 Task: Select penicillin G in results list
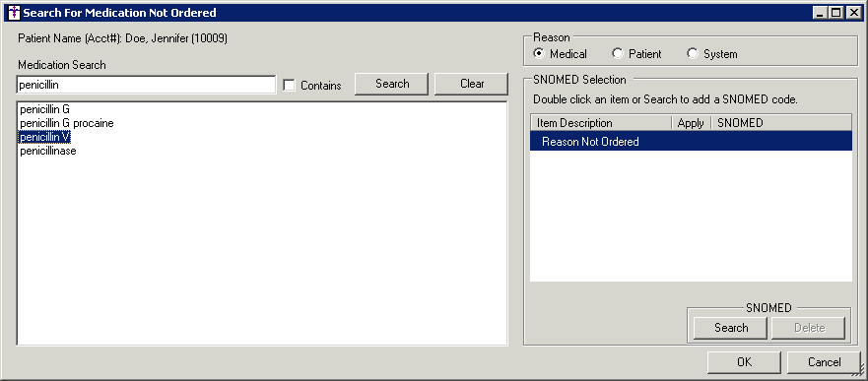(x=45, y=109)
